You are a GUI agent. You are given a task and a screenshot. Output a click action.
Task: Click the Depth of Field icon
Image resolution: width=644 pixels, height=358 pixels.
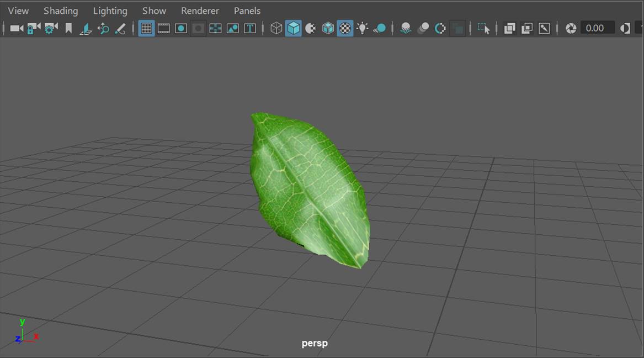coord(457,28)
